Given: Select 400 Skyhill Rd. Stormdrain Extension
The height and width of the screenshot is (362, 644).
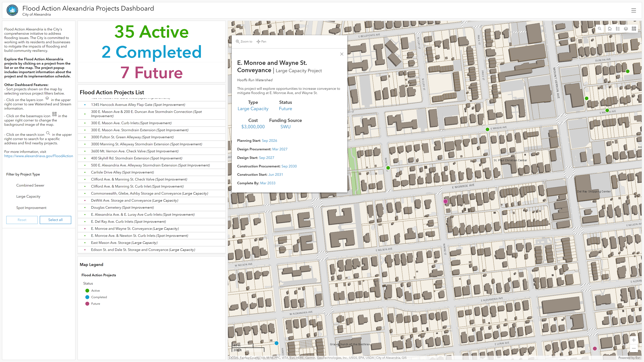Looking at the screenshot, I should tap(151, 158).
